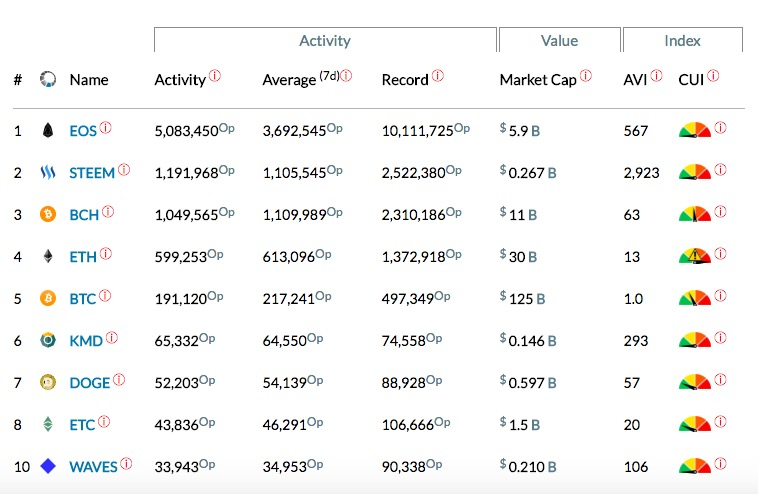This screenshot has height=494, width=758.
Task: Sort by Market Cap column header
Action: tap(538, 80)
